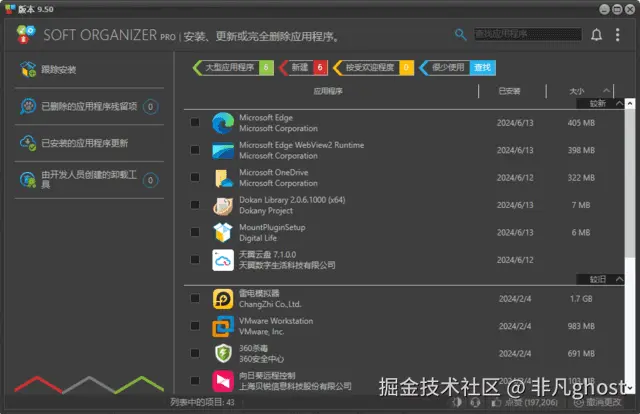640x414 pixels.
Task: Click the 2024/6/12 date for OneDrive
Action: pos(515,178)
